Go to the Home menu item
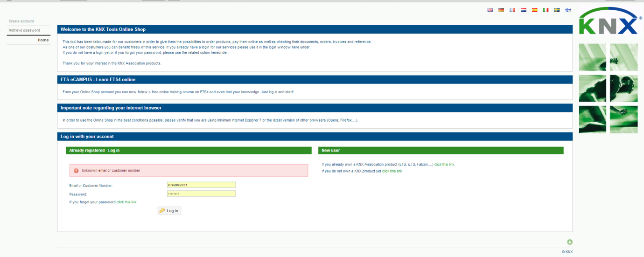The height and width of the screenshot is (257, 644). click(x=43, y=40)
